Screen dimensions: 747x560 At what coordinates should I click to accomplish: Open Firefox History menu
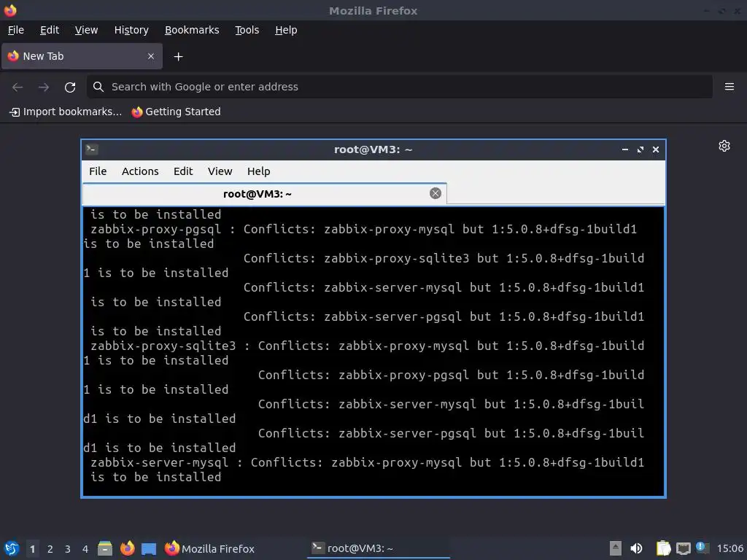pyautogui.click(x=131, y=30)
